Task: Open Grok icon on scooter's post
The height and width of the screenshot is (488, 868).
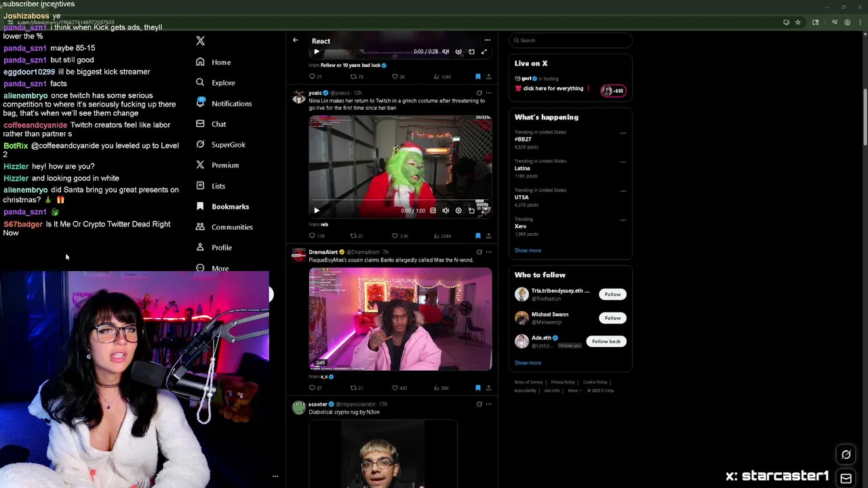Action: coord(479,404)
